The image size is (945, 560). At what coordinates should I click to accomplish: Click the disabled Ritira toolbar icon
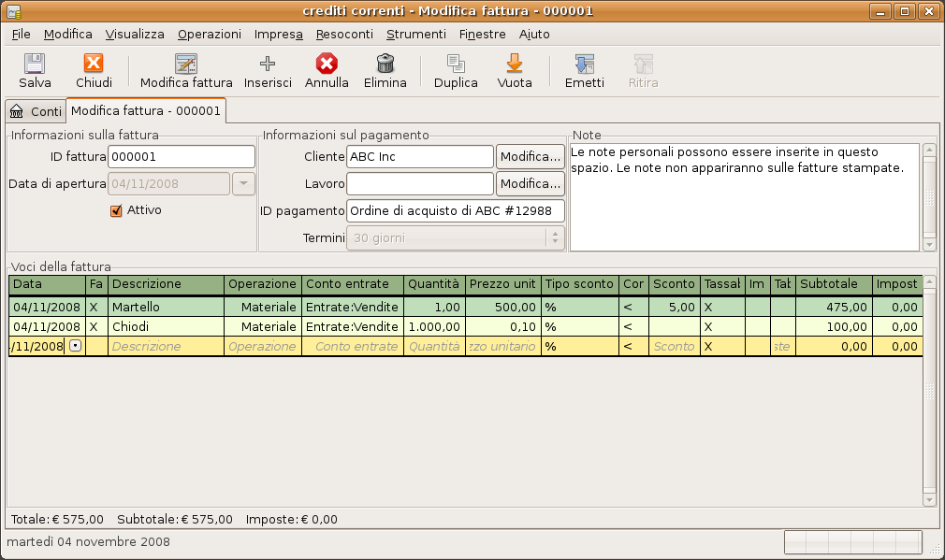tap(643, 64)
